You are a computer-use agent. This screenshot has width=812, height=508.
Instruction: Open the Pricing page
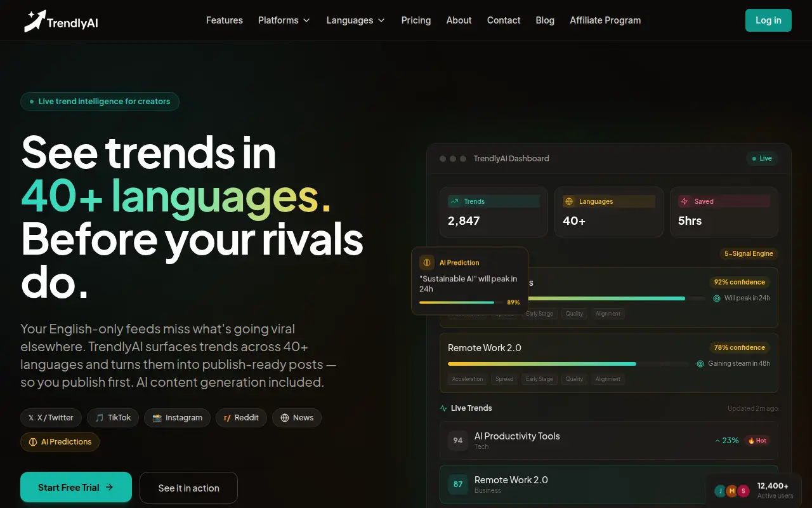coord(416,20)
